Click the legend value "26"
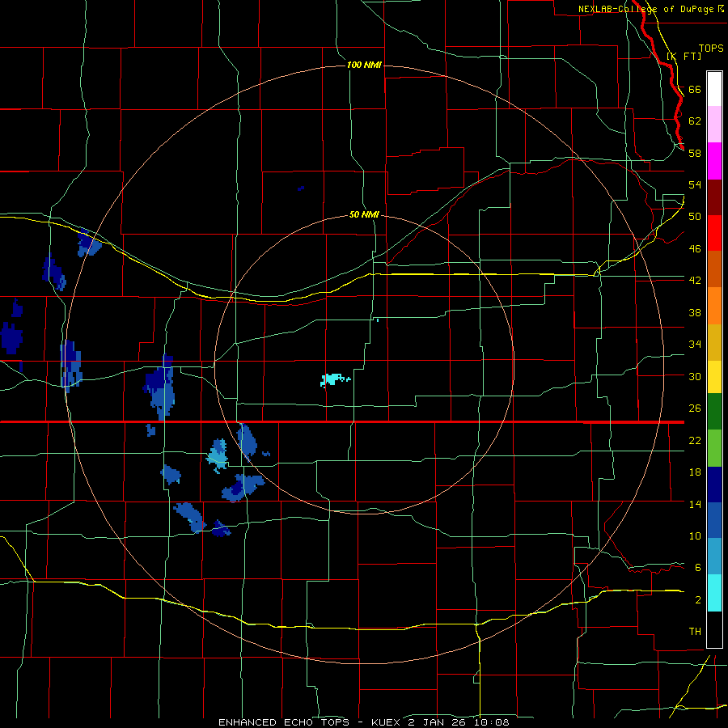Viewport: 728px width, 728px height. pyautogui.click(x=695, y=408)
